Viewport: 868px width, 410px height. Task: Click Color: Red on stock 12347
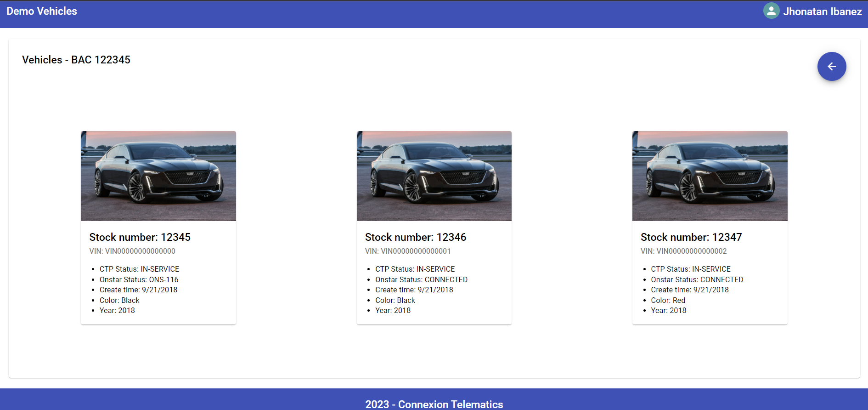pyautogui.click(x=668, y=300)
